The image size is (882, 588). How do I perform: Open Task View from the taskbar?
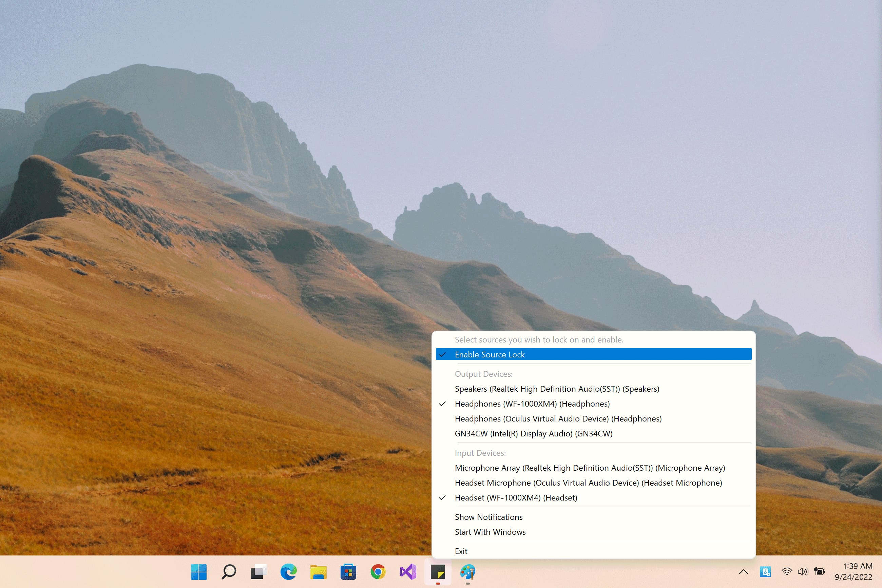(258, 572)
